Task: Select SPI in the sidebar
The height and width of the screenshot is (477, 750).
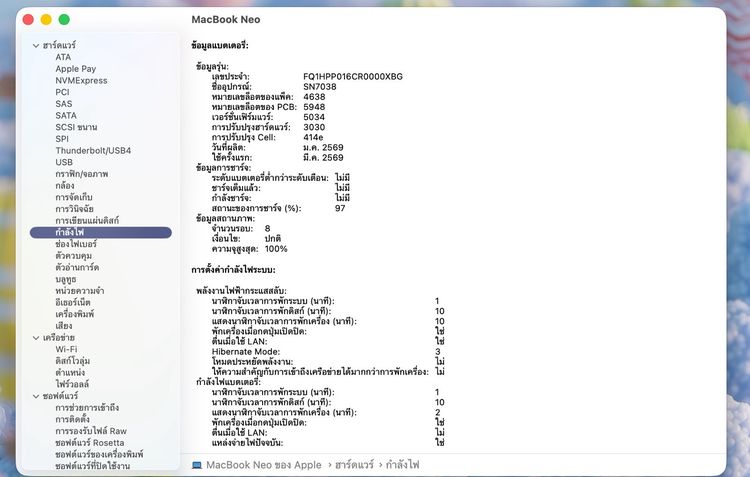Action: (x=62, y=139)
